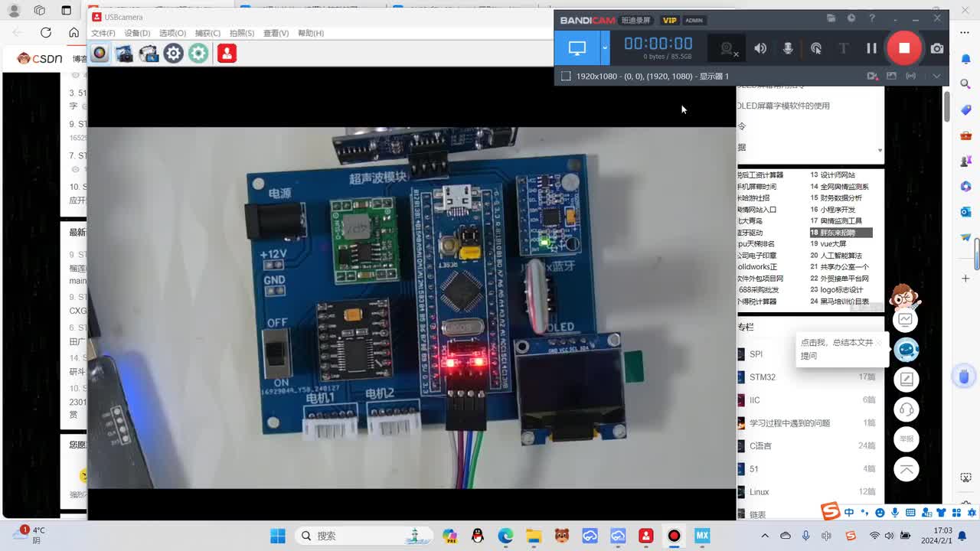Open the Bandicam output folder icon

tap(831, 18)
